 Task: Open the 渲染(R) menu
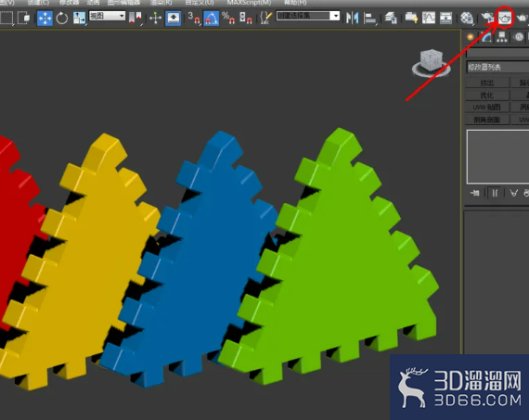tap(161, 3)
